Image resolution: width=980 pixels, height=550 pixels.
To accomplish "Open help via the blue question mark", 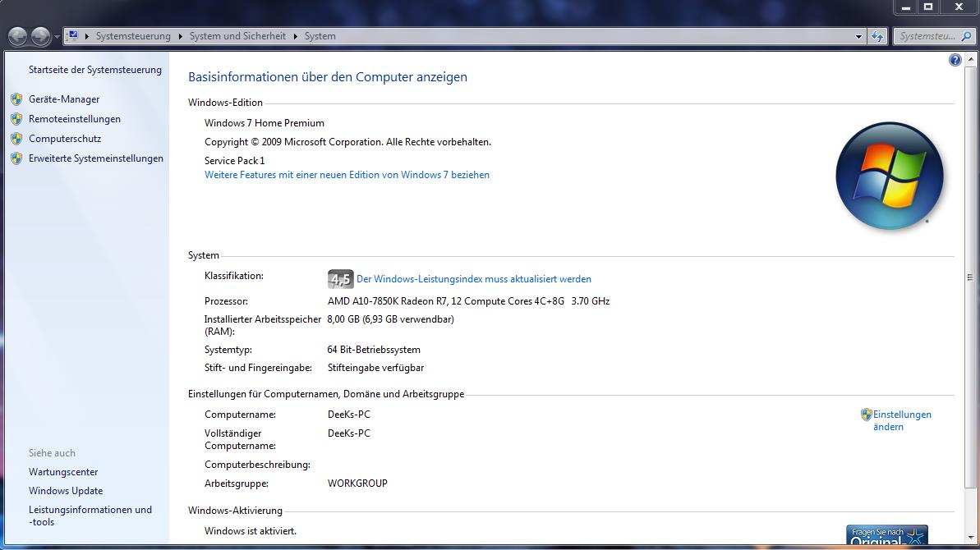I will 955,60.
